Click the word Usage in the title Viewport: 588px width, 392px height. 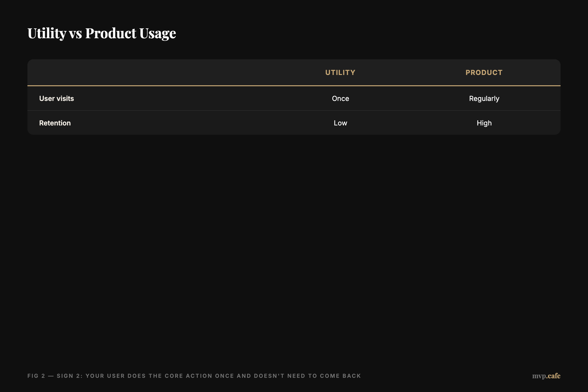[158, 33]
